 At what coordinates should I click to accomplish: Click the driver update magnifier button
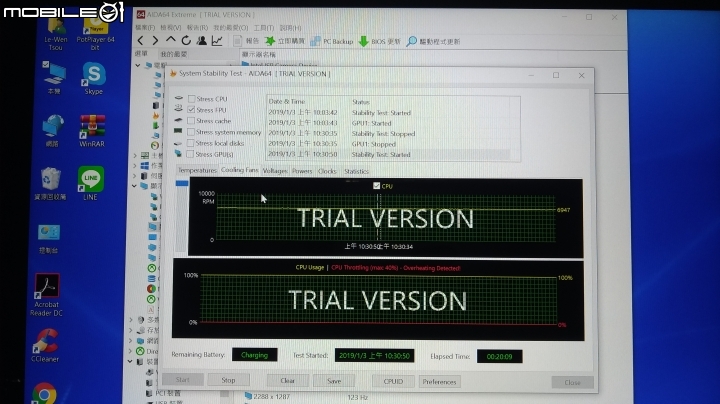[x=433, y=41]
